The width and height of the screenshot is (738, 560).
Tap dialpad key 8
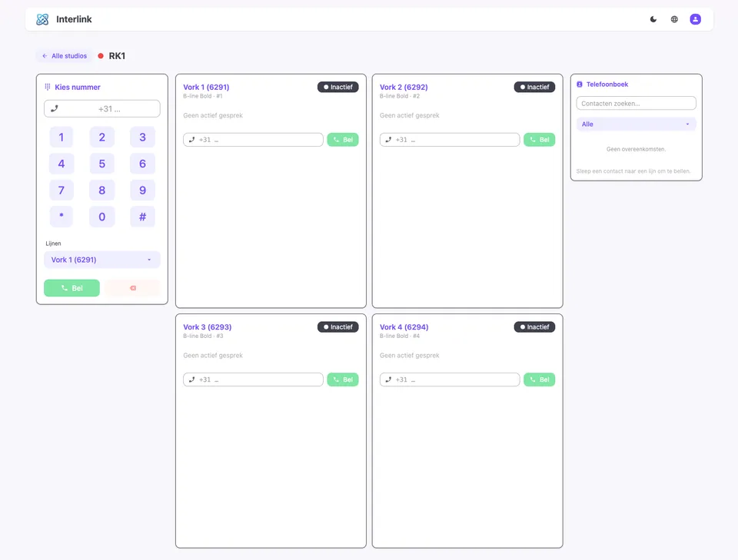pos(102,191)
